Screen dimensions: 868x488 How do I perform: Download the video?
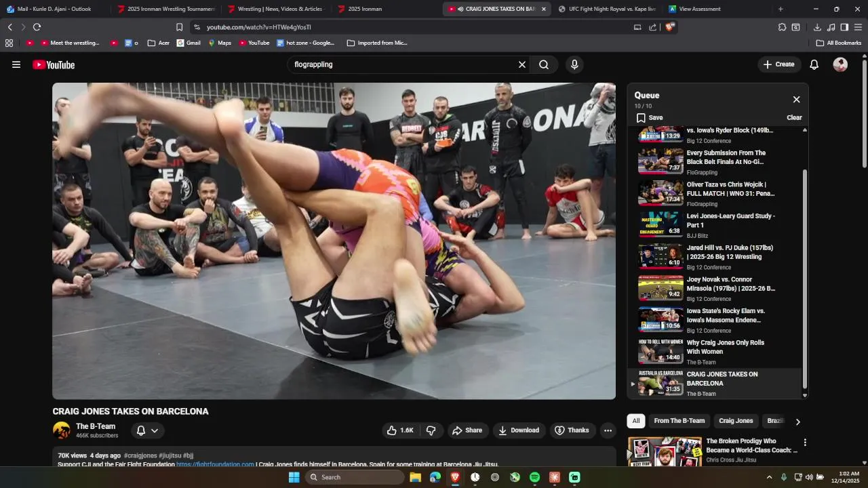tap(519, 430)
